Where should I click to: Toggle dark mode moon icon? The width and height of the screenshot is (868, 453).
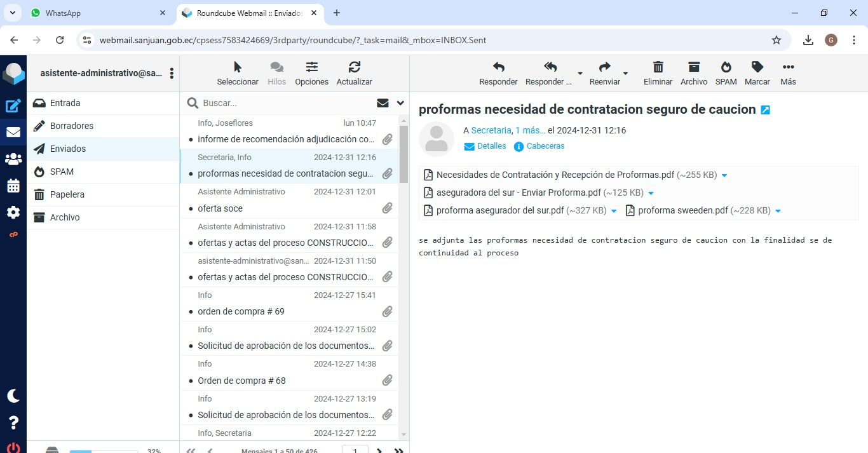pos(13,396)
